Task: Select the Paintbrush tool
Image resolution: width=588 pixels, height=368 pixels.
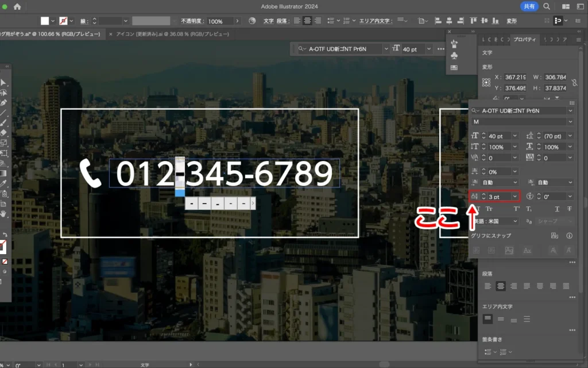Action: (x=3, y=122)
